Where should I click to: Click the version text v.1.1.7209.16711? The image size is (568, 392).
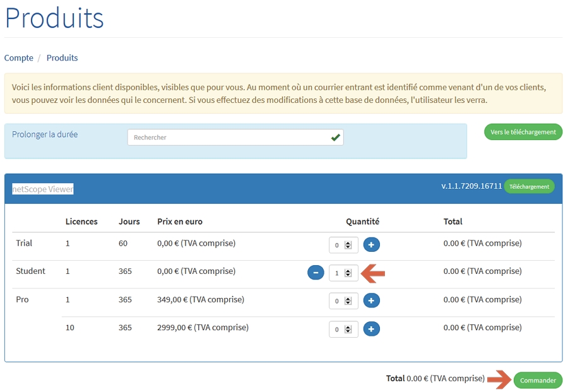[471, 186]
